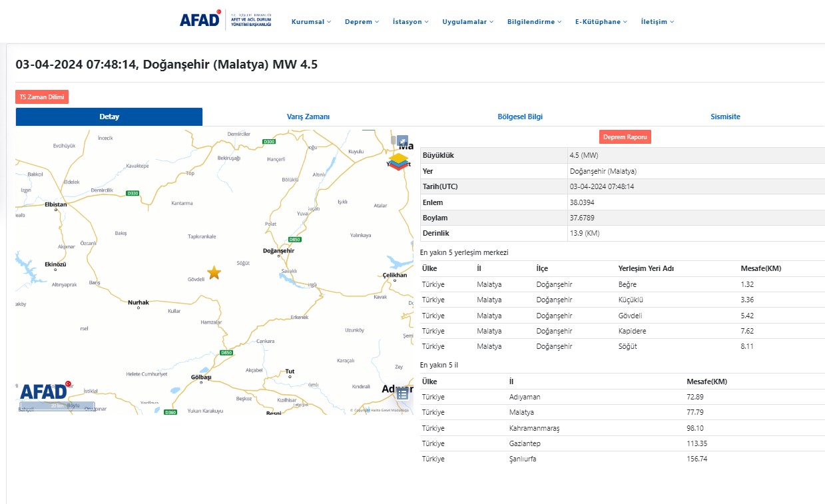Click the AFAD watermark logo on the map
Viewport: 825px width, 504px height.
(x=44, y=391)
